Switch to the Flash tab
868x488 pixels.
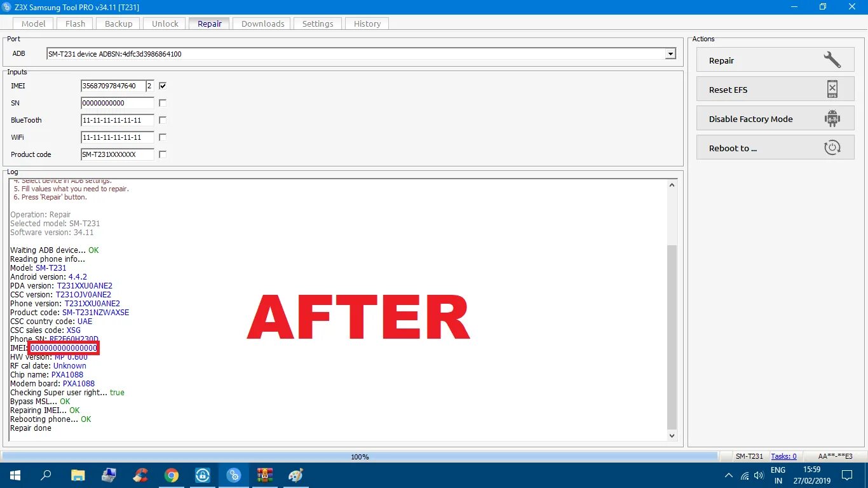[75, 24]
